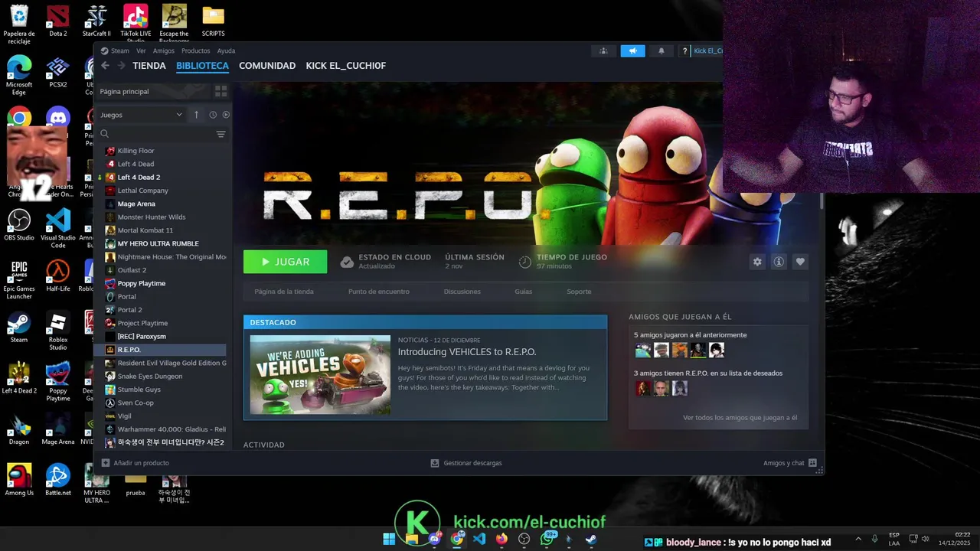This screenshot has width=980, height=551.
Task: Open Firefox from the taskbar
Action: coord(501,539)
